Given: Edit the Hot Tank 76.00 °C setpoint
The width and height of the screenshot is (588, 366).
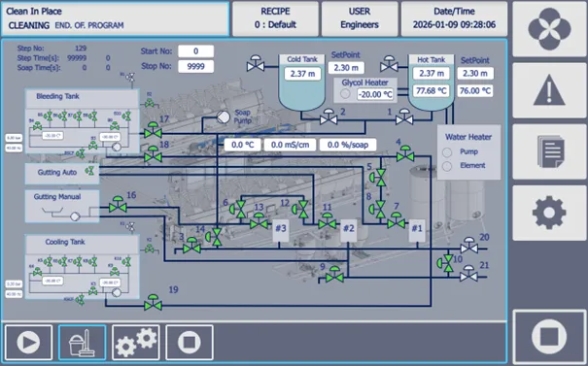Looking at the screenshot, I should coord(475,90).
